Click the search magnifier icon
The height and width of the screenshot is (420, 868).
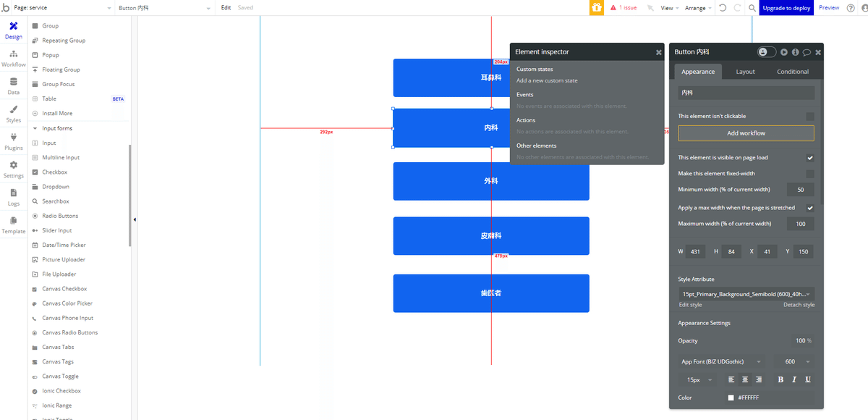pyautogui.click(x=752, y=8)
